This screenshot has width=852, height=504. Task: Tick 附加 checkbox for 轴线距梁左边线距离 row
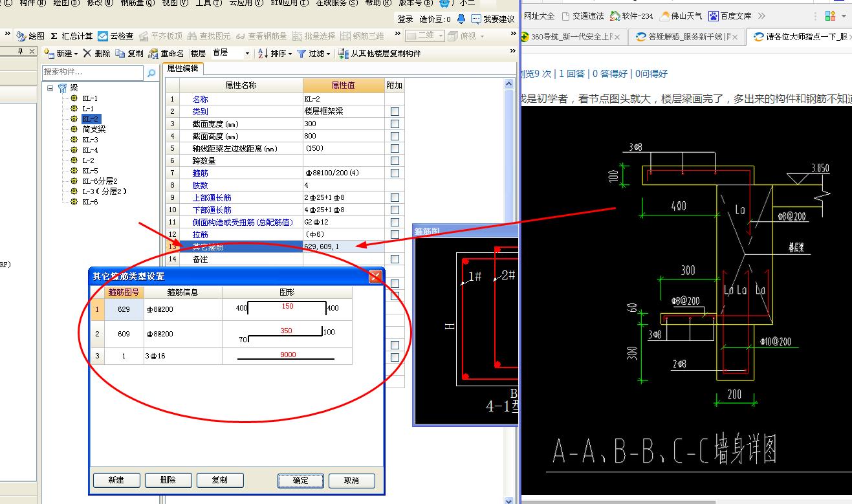coord(395,148)
